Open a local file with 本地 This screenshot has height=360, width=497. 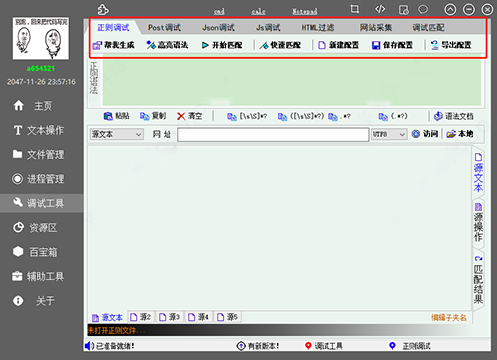[460, 134]
